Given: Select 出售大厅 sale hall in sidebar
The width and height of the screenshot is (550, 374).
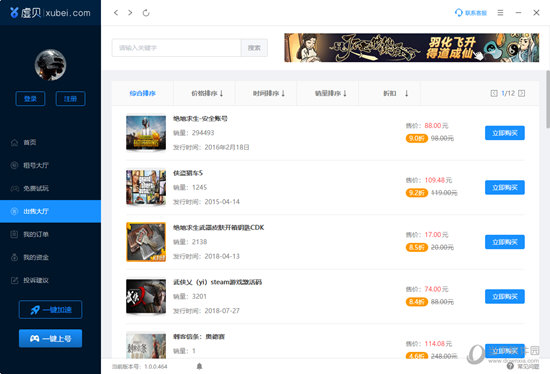Looking at the screenshot, I should point(50,211).
